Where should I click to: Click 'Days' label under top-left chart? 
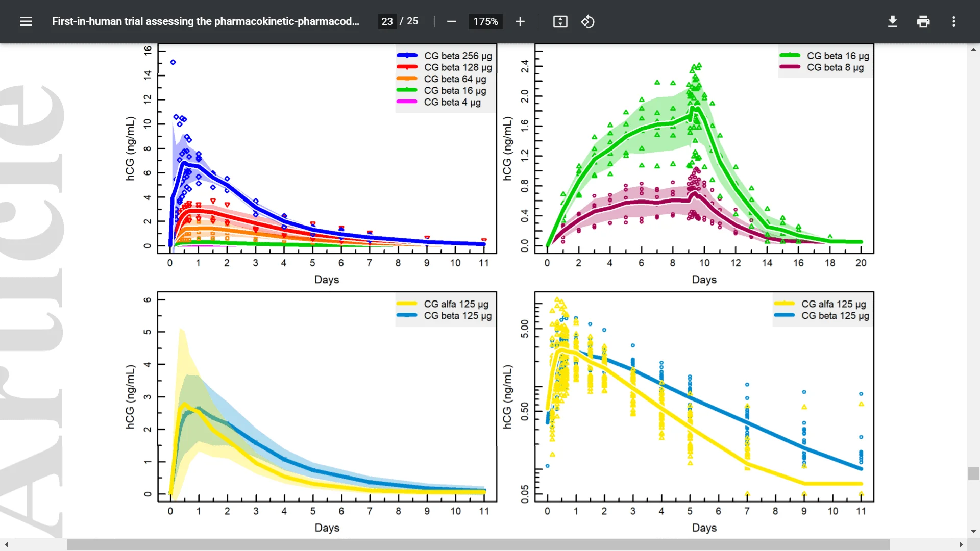327,280
